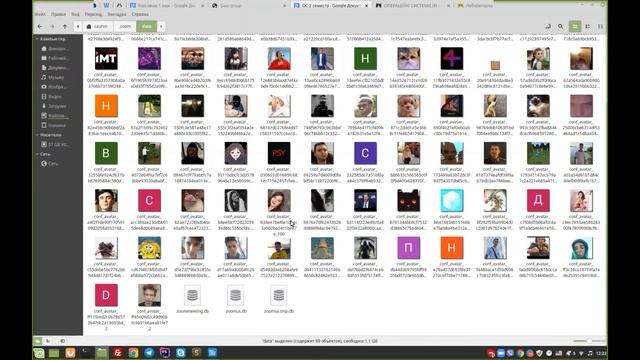Switch to compact view mode
The height and width of the screenshot is (360, 640).
coord(600,27)
